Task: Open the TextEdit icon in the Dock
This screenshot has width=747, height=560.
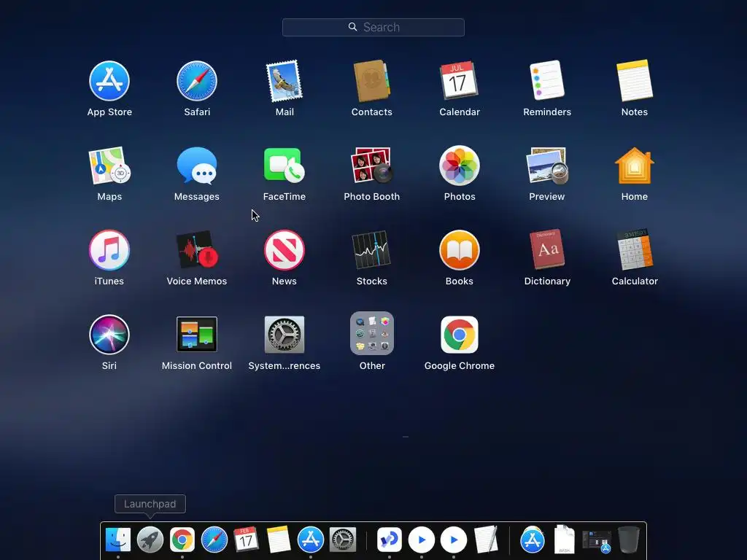Action: pyautogui.click(x=486, y=540)
